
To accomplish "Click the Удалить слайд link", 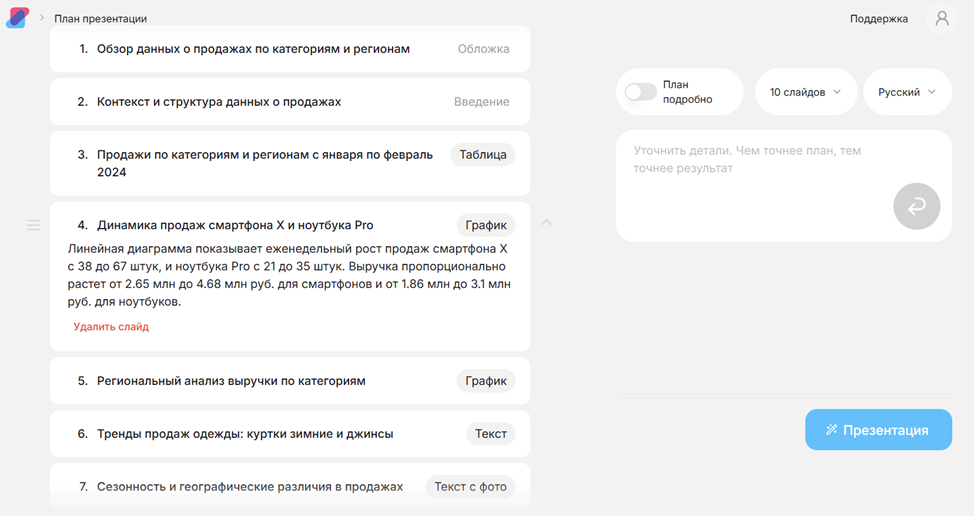I will point(111,327).
